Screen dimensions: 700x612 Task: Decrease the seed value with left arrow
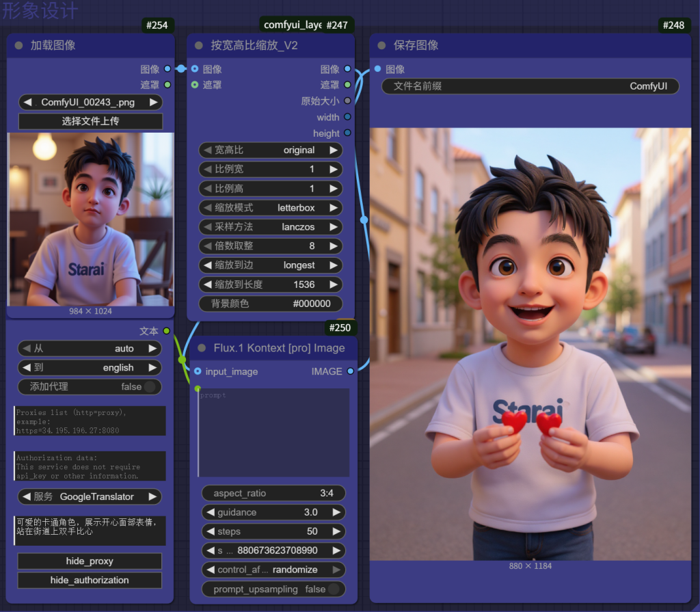coord(211,550)
